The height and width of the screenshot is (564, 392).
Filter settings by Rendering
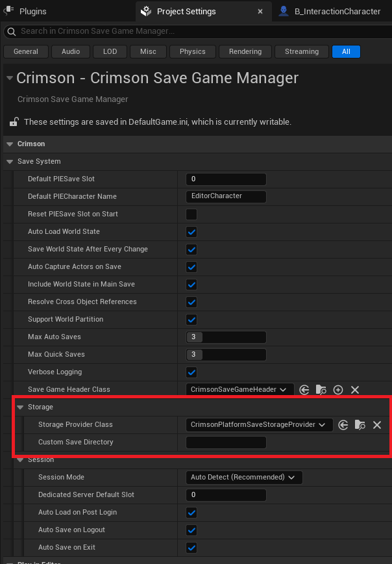(245, 51)
